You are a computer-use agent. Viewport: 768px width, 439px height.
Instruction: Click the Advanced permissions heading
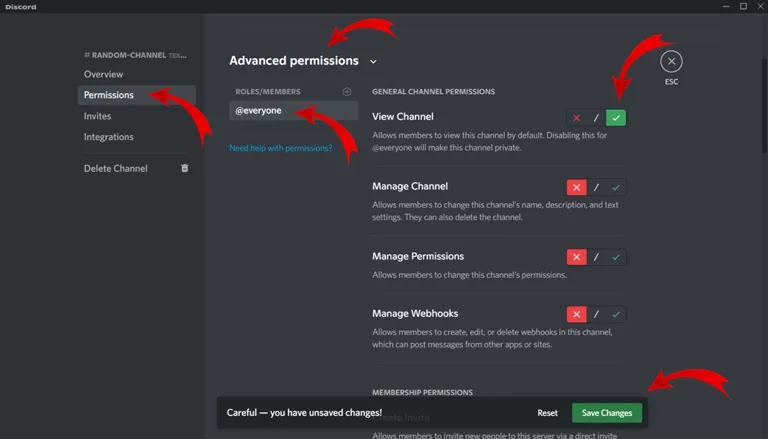(294, 61)
